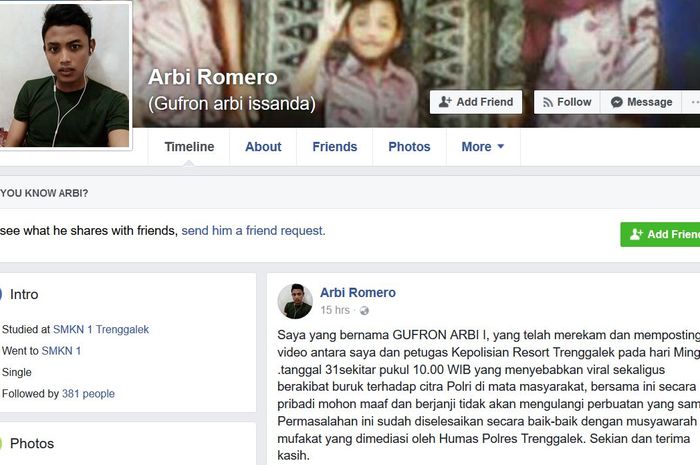Click the profile name heading Arbi Romero
700x465 pixels.
tap(212, 77)
